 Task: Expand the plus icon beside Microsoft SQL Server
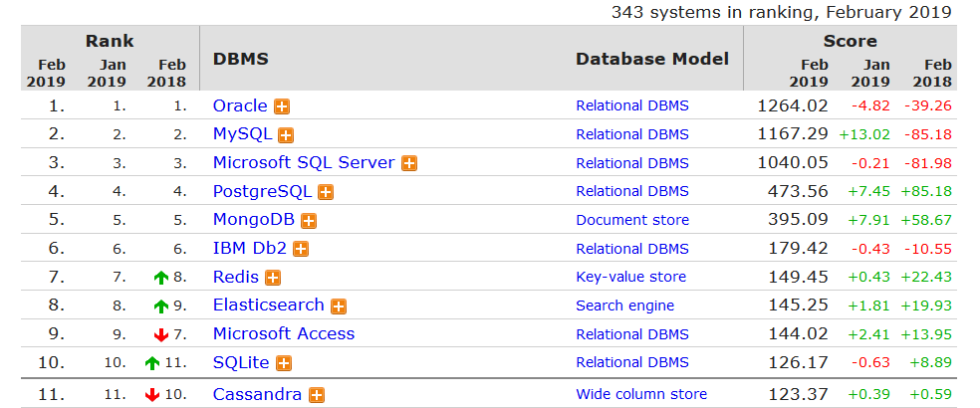point(409,164)
